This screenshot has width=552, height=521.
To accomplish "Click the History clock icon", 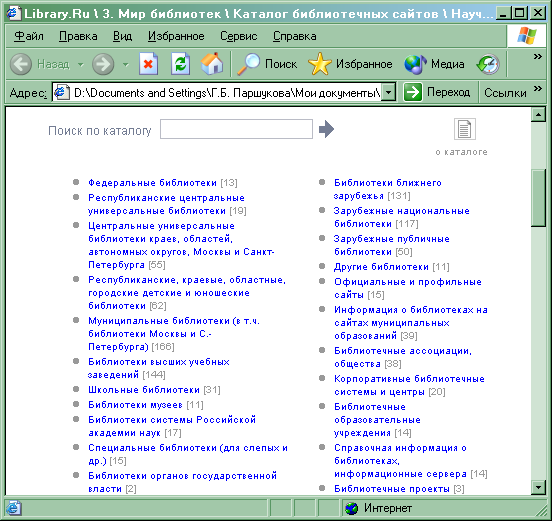I will (x=488, y=64).
